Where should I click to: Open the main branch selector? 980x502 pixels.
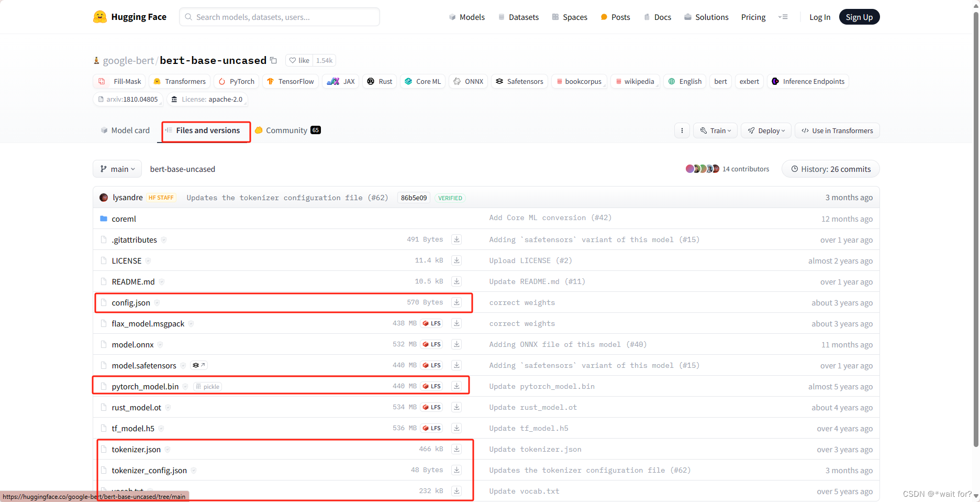click(117, 169)
